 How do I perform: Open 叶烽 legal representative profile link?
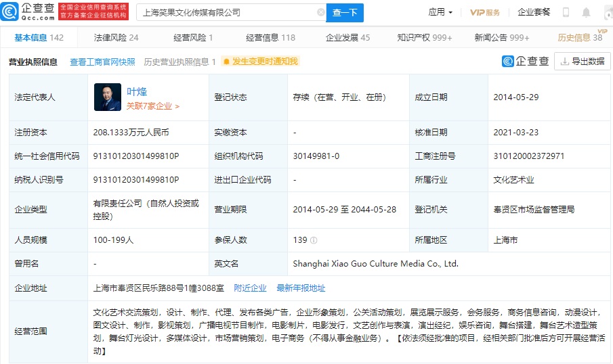[137, 92]
